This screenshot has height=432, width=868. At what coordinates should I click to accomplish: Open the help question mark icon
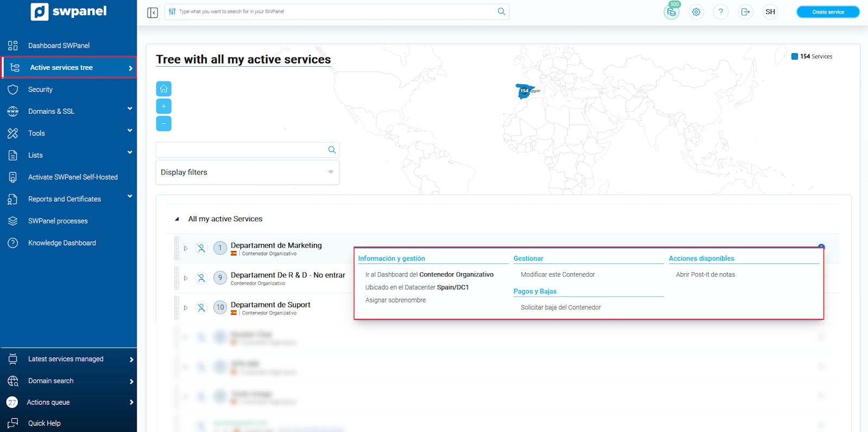click(x=720, y=12)
